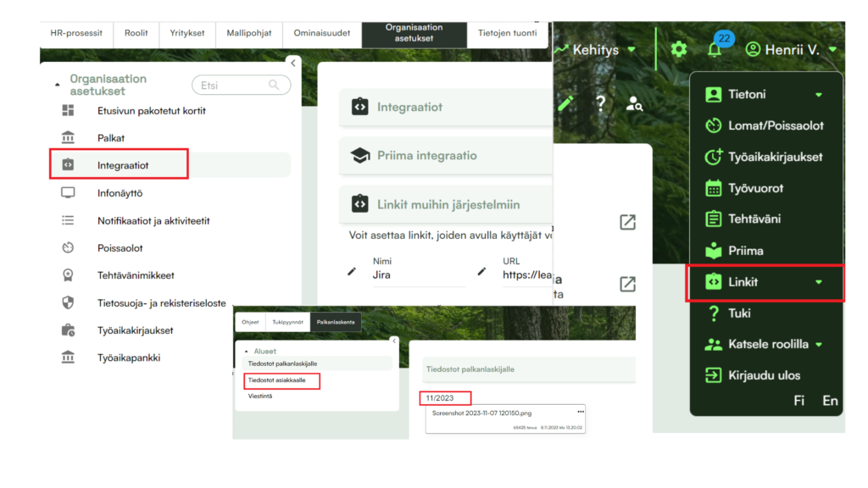Select the Palkanlaskenta tab
Viewport: 868px width, 488px height.
(336, 322)
